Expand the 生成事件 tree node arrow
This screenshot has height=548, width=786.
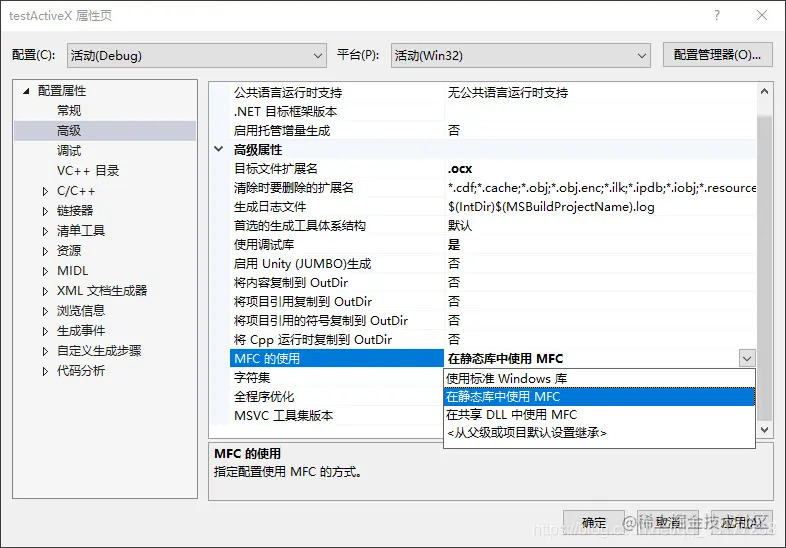(45, 332)
